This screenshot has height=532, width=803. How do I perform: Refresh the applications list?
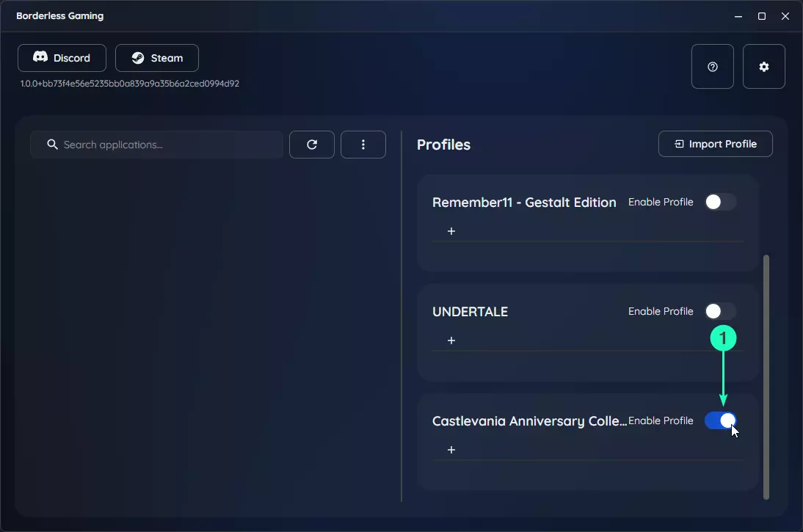312,145
